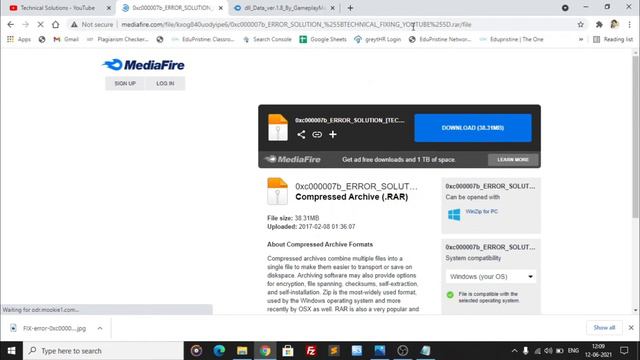Open the notification center
The width and height of the screenshot is (640, 360).
pyautogui.click(x=624, y=351)
